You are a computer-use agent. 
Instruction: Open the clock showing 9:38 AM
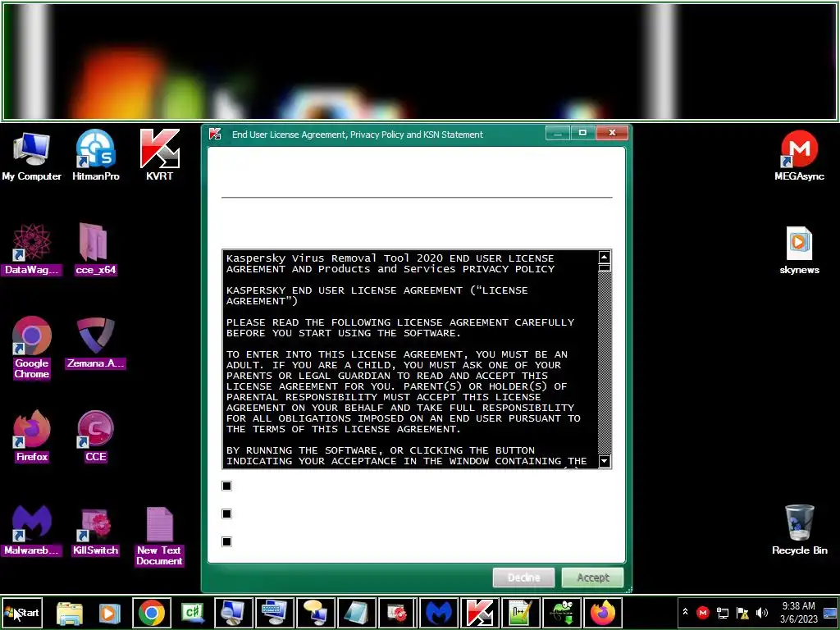[798, 612]
